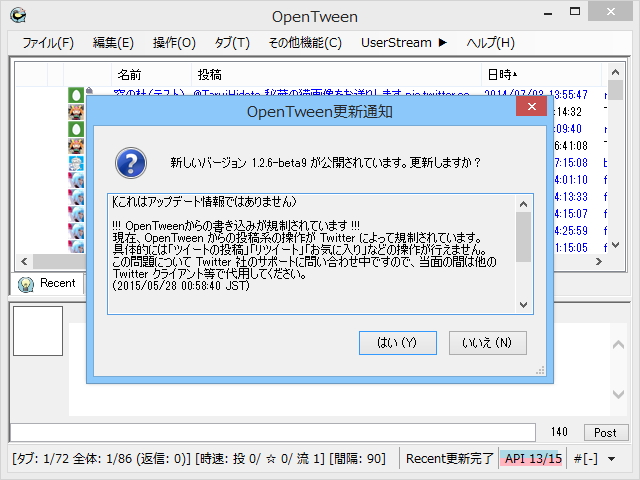
Task: Click the update notes scrollbar thumb
Action: 524,237
